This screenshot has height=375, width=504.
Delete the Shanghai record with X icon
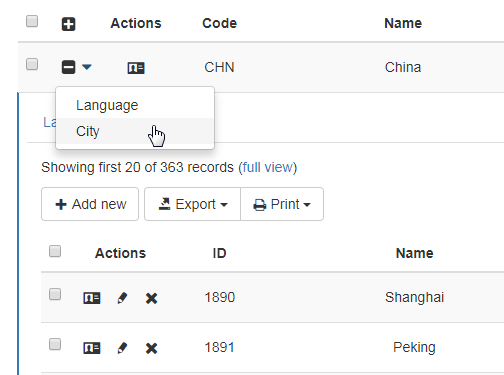pyautogui.click(x=151, y=298)
